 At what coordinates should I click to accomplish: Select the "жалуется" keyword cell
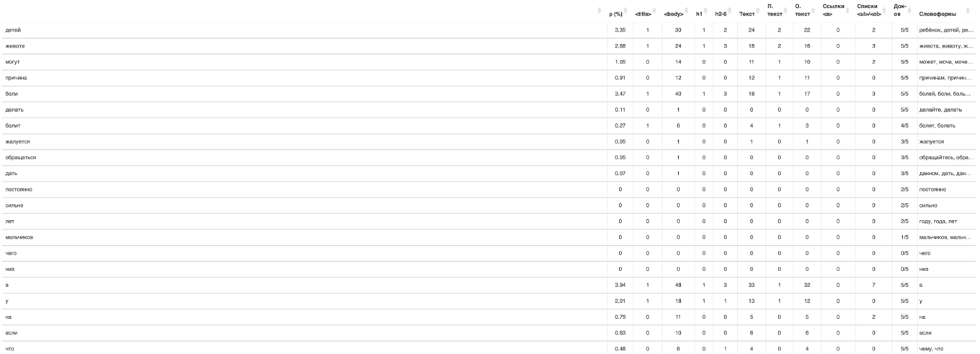[x=17, y=141]
